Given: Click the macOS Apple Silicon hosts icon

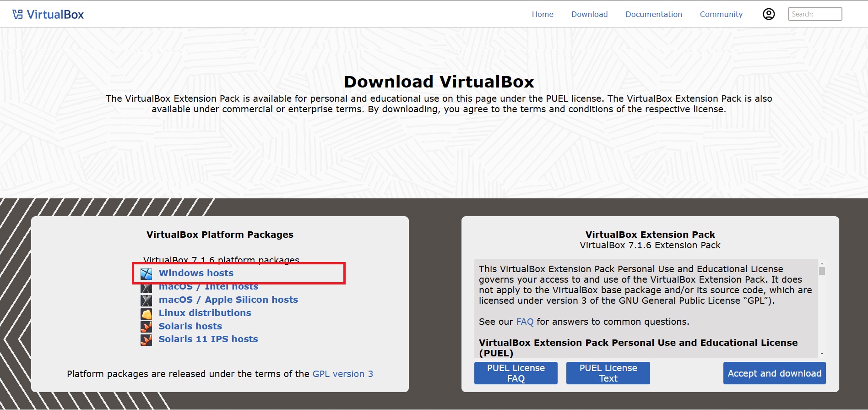Looking at the screenshot, I should [x=146, y=301].
